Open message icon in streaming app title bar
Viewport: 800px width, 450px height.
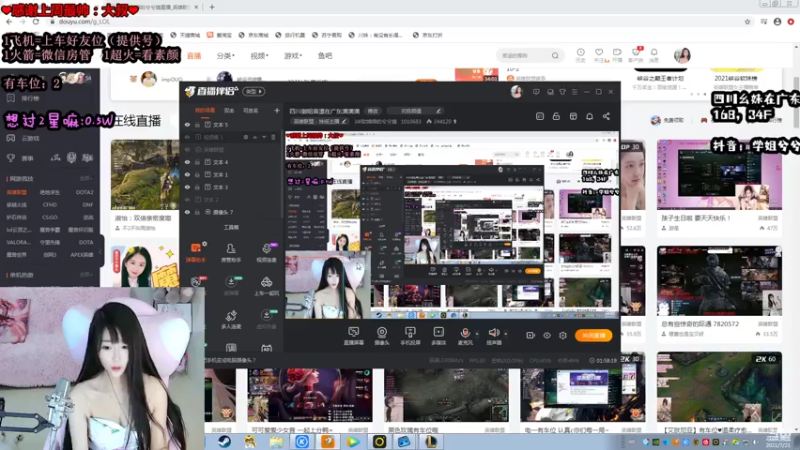[536, 92]
